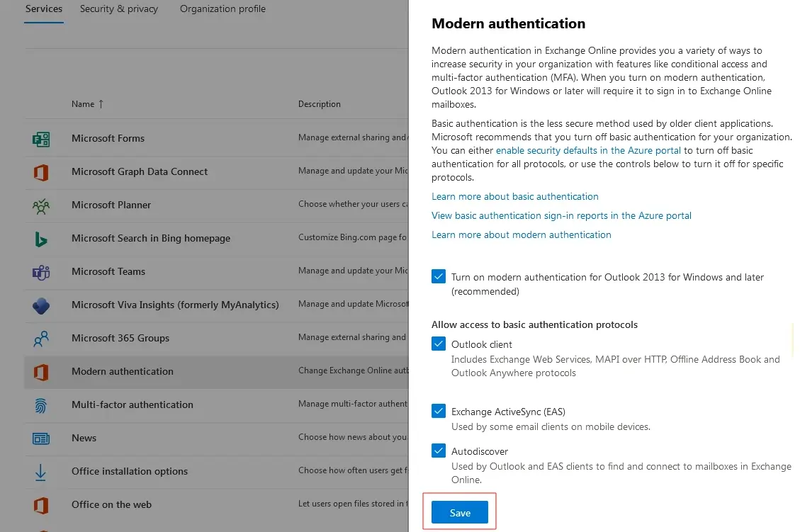
Task: Click the Microsoft Teams icon
Action: (41, 272)
